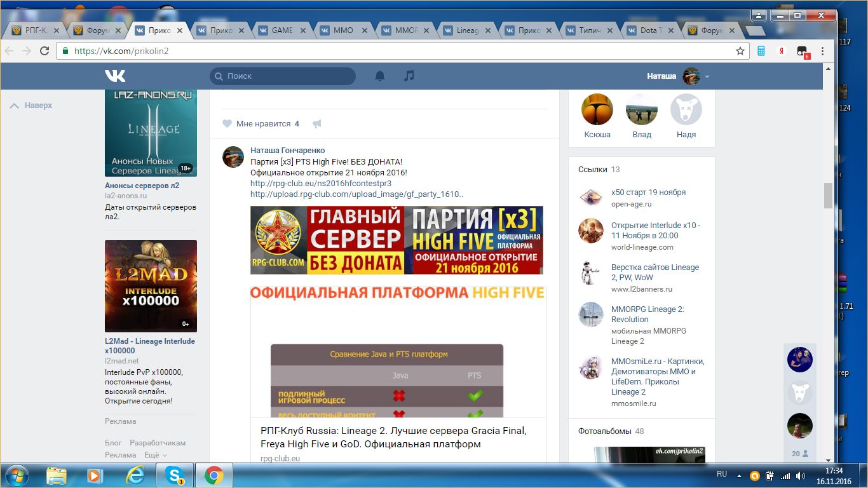The height and width of the screenshot is (488, 868).
Task: Open the media player taskbar icon
Action: click(95, 475)
